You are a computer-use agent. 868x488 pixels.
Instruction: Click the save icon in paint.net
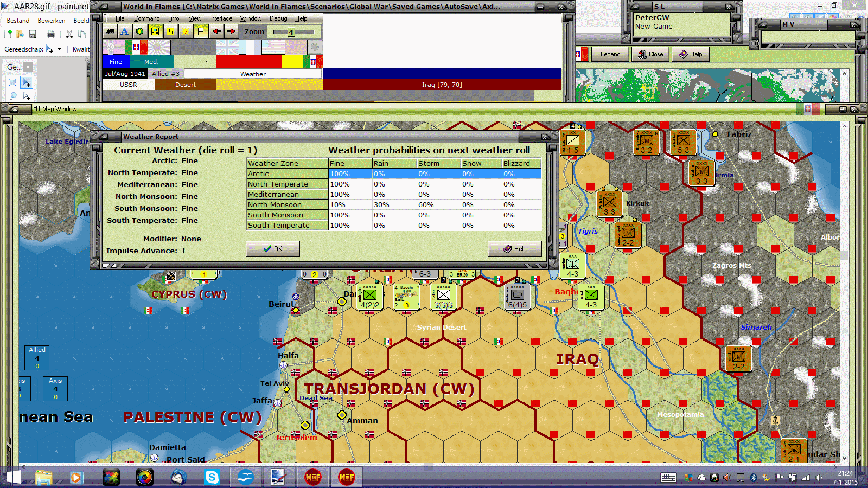[33, 35]
